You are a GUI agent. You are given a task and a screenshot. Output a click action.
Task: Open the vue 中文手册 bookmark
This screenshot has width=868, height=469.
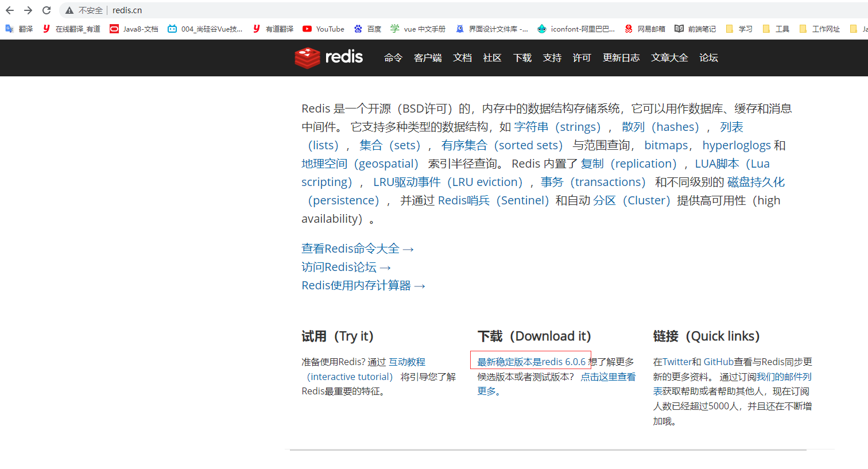pos(418,29)
